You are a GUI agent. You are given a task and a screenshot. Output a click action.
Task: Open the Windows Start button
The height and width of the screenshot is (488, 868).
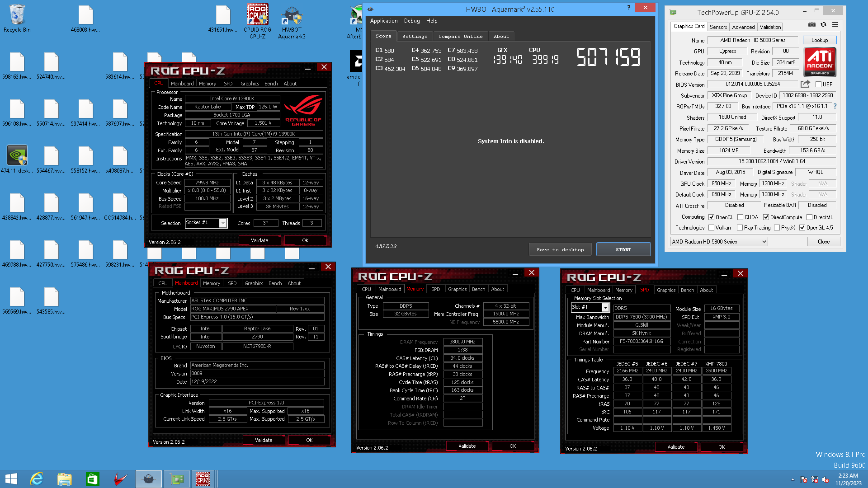click(x=11, y=479)
